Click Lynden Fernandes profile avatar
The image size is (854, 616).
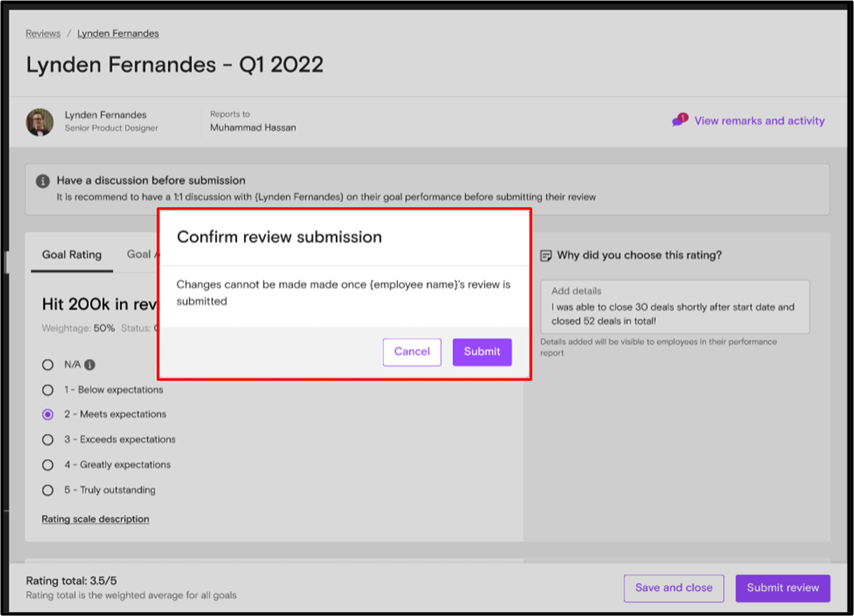pyautogui.click(x=40, y=122)
